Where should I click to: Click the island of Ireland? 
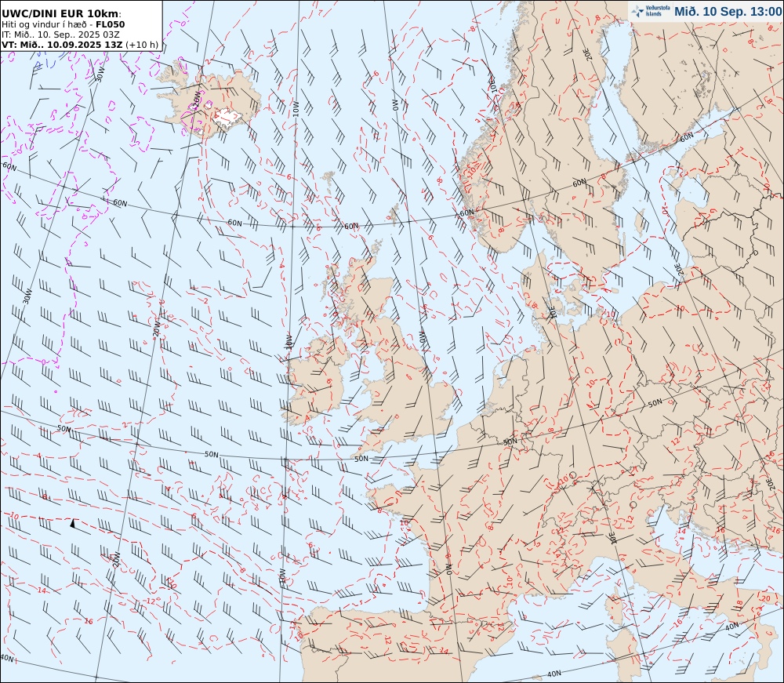pyautogui.click(x=315, y=381)
